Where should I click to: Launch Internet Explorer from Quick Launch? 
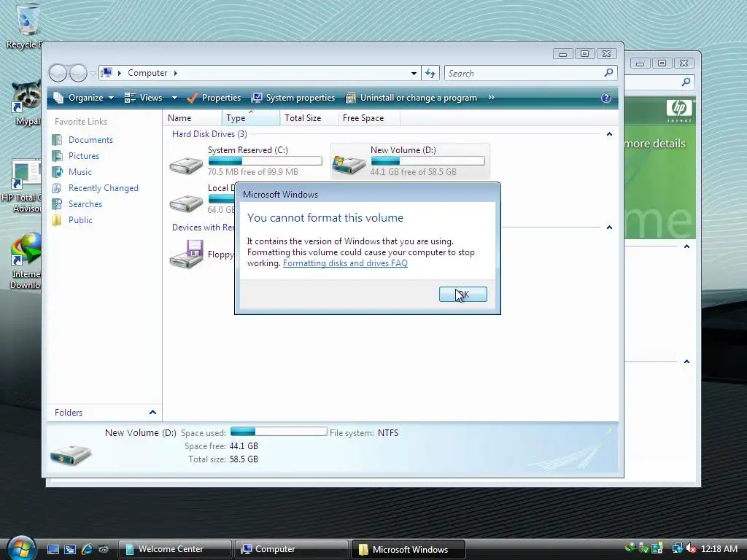click(87, 550)
